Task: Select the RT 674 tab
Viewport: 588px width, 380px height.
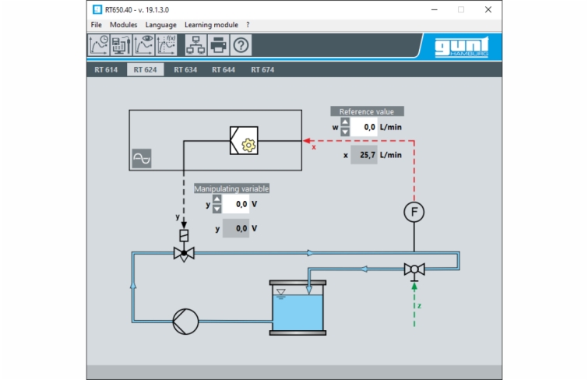Action: [262, 69]
